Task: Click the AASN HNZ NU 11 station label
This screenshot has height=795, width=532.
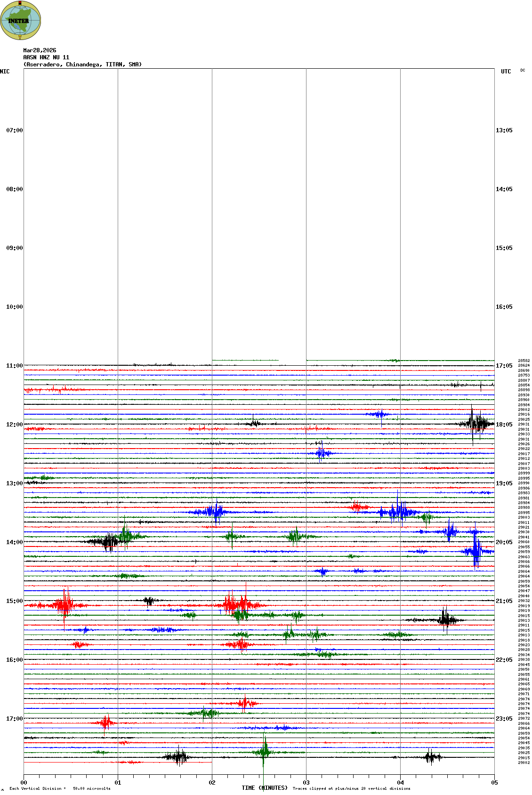Action: 46,57
